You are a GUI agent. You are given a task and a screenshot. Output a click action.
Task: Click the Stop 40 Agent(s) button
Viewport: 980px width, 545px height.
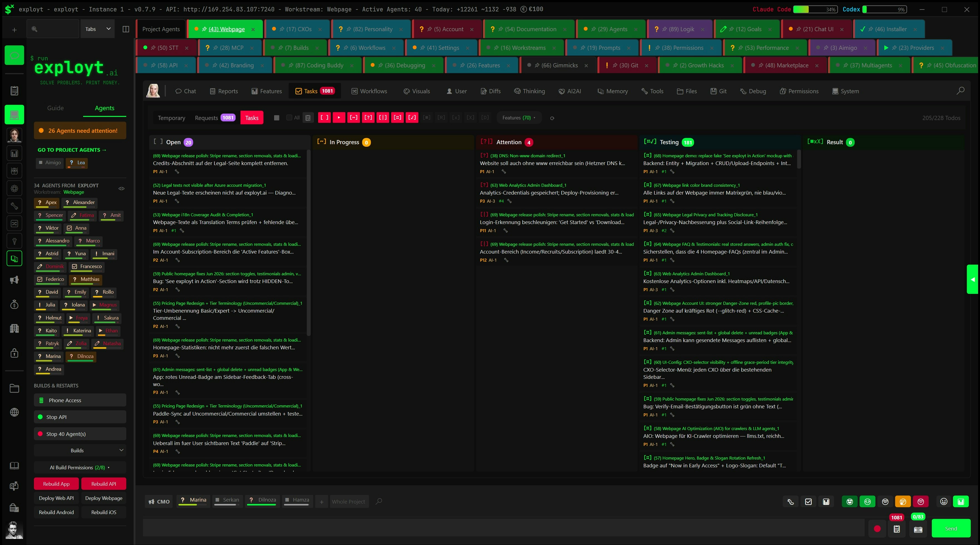pyautogui.click(x=80, y=434)
